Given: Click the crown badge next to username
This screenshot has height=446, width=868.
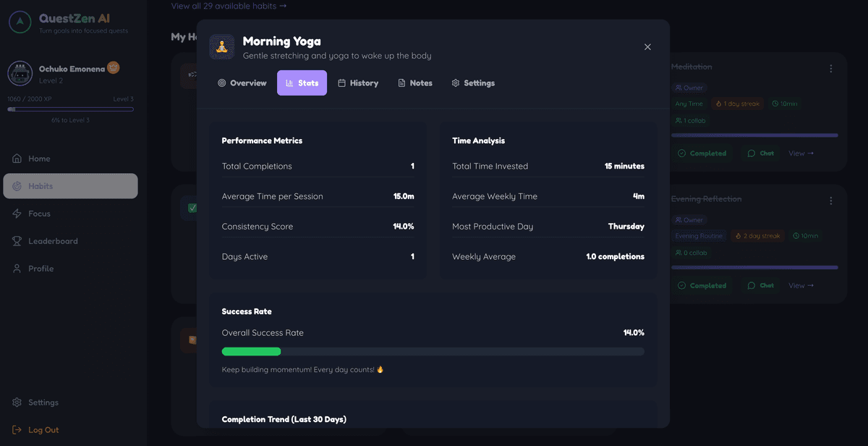Looking at the screenshot, I should (x=114, y=67).
